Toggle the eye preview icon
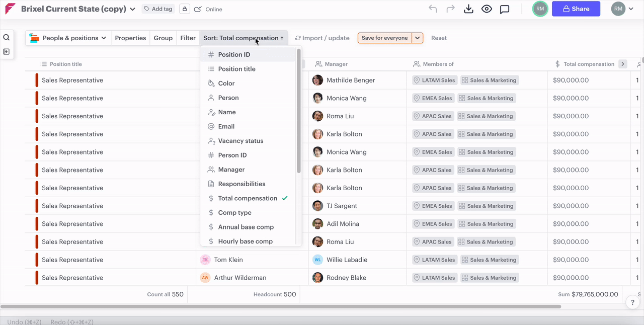 tap(487, 9)
